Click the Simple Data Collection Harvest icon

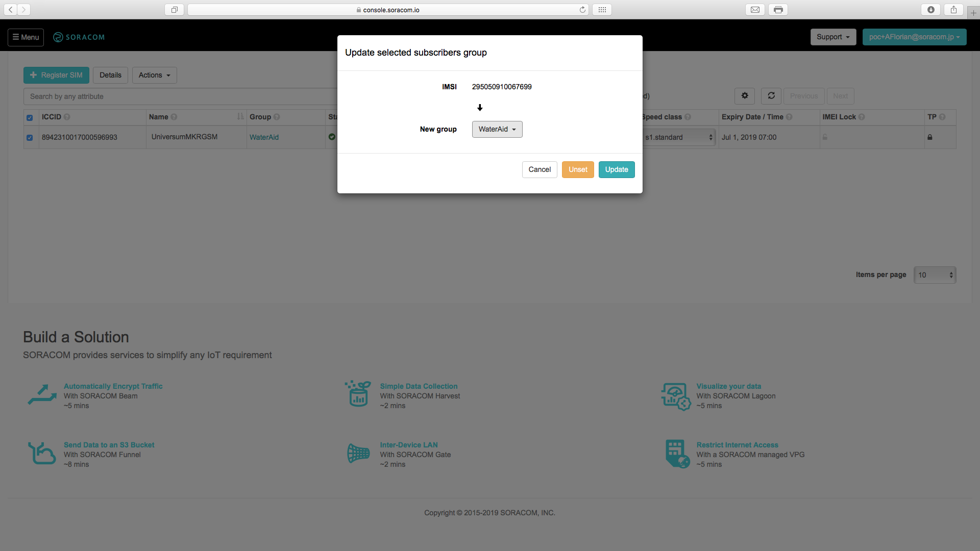coord(358,394)
